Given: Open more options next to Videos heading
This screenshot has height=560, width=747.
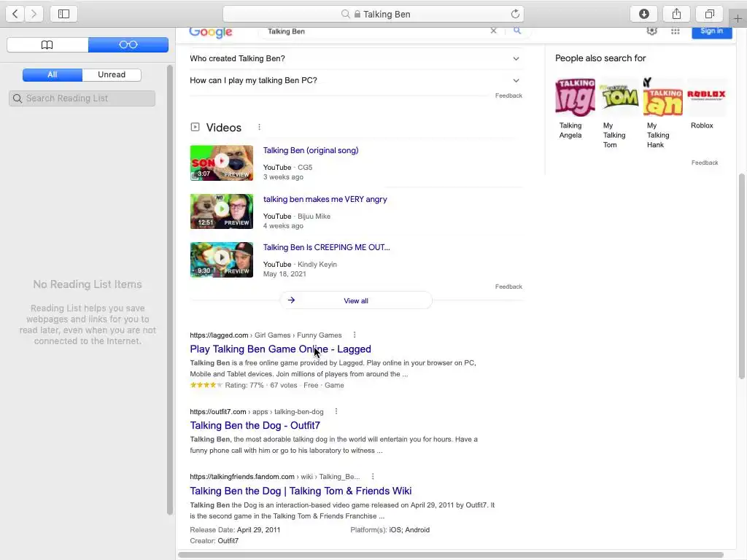Looking at the screenshot, I should click(259, 127).
